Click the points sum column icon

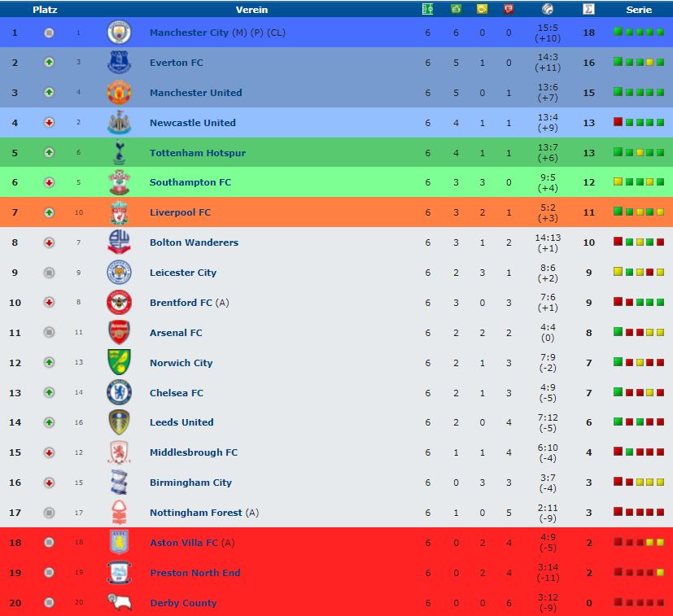point(588,9)
